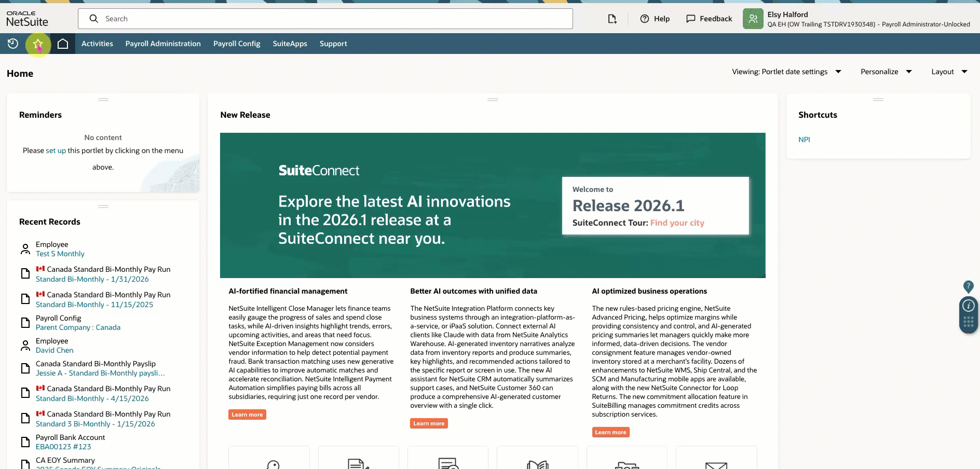
Task: Open the Activities menu
Action: (97, 44)
